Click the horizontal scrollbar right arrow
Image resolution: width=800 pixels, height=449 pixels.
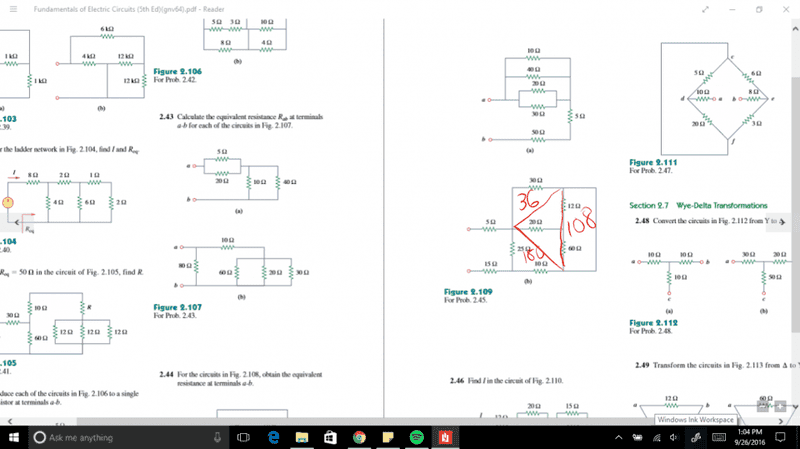[780, 421]
